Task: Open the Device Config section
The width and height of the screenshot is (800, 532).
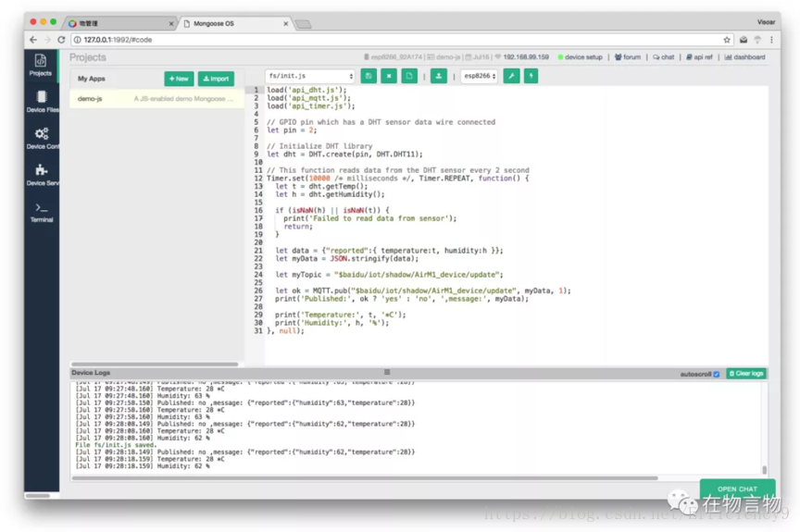Action: pyautogui.click(x=42, y=138)
